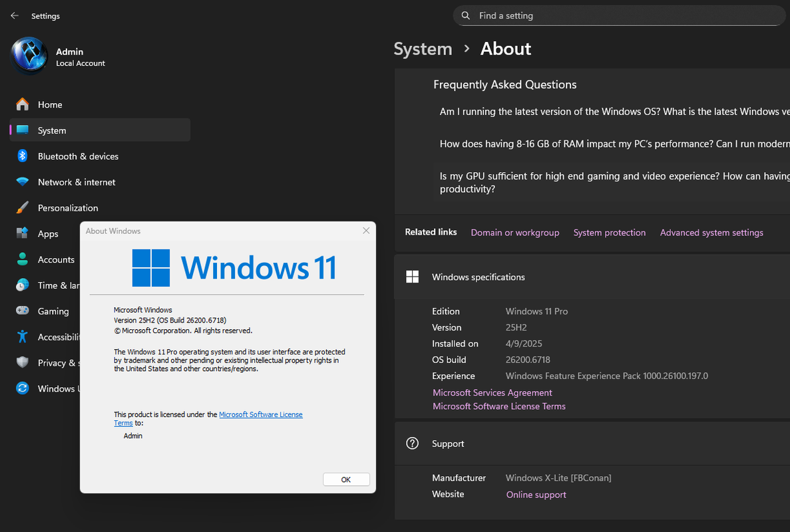Open the Advanced system settings link
790x532 pixels.
coord(711,233)
